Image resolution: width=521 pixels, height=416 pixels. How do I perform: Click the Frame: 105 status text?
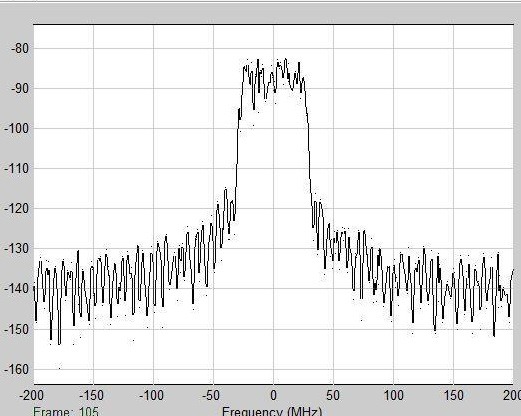tap(66, 411)
